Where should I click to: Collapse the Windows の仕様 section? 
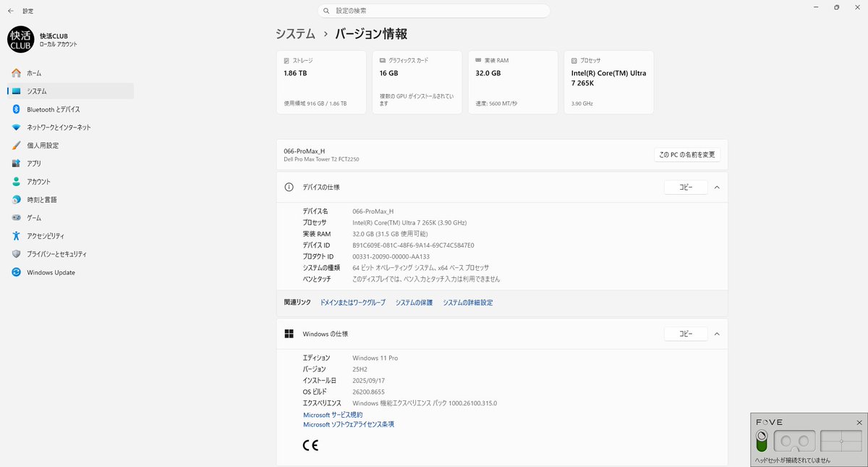pos(717,334)
